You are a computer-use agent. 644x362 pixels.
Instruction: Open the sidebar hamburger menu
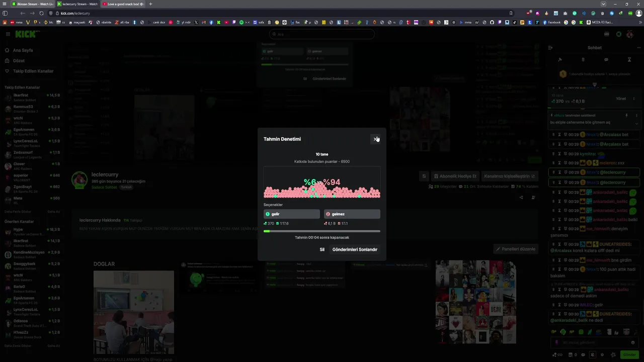(8, 34)
